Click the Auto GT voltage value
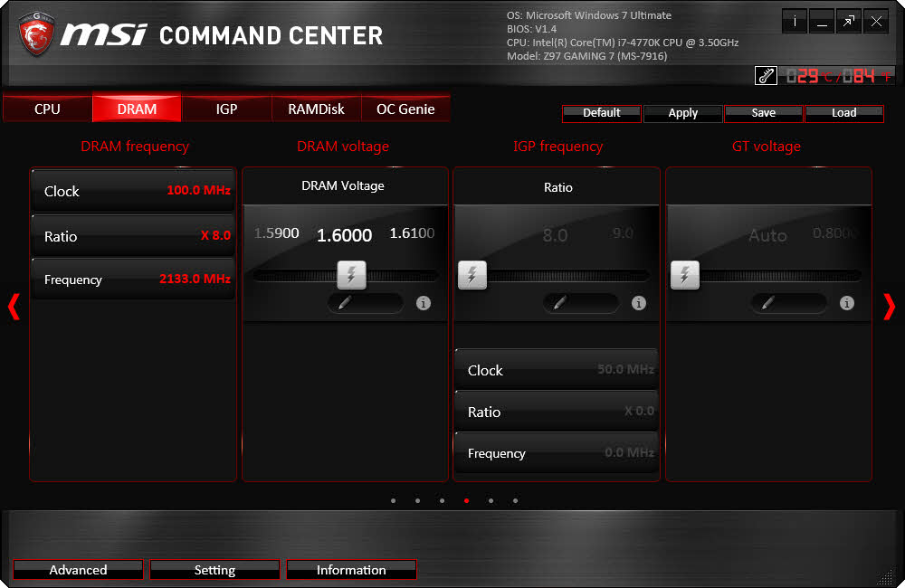This screenshot has width=905, height=588. (x=767, y=235)
